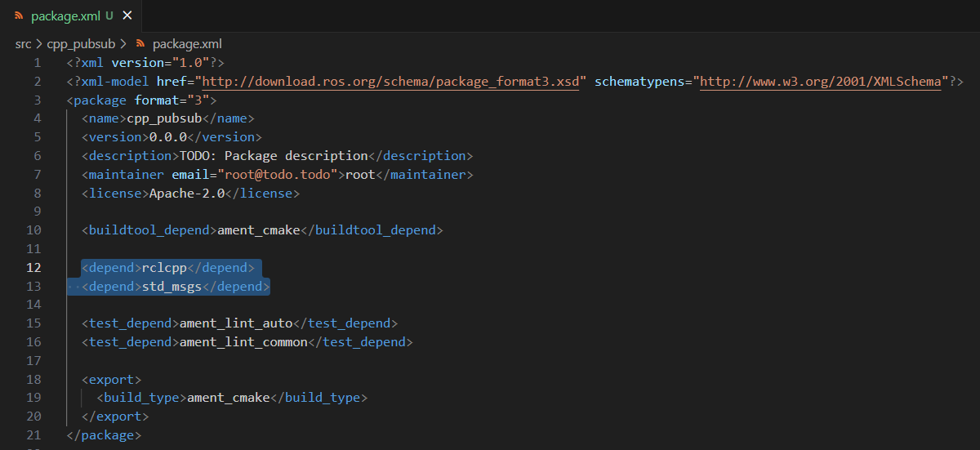Click the git status 'U' on tab

[109, 16]
